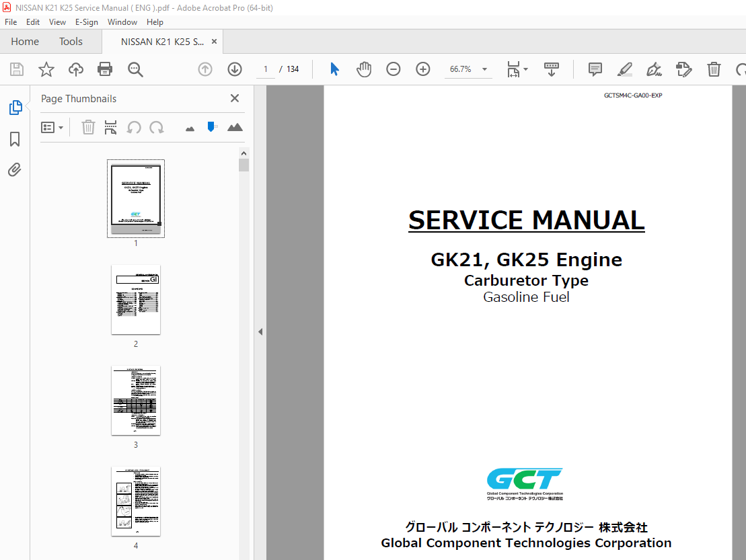Screen dimensions: 746x560
Task: Open the View menu
Action: coord(57,22)
